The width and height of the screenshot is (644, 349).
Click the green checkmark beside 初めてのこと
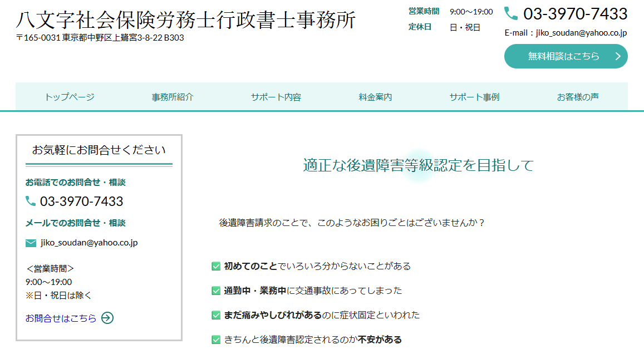(x=216, y=266)
